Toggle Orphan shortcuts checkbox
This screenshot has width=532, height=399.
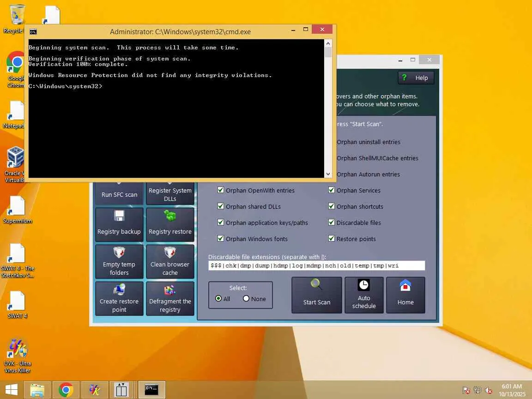pos(332,206)
